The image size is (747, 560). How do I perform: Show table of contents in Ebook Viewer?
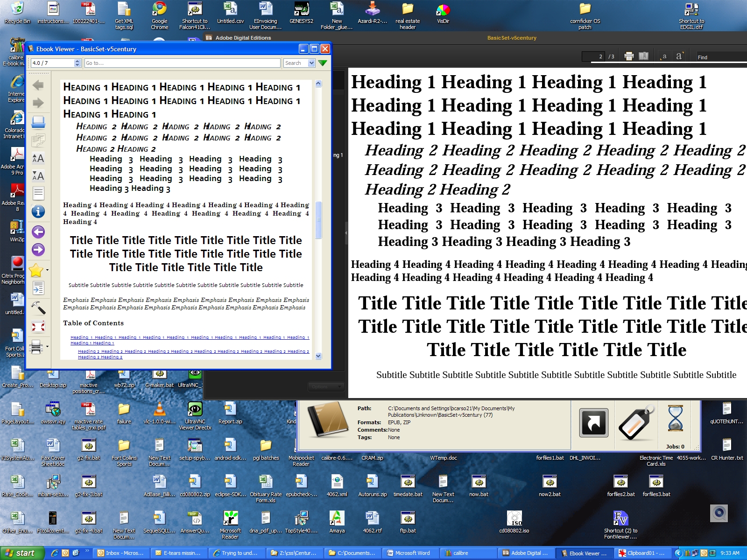point(38,193)
